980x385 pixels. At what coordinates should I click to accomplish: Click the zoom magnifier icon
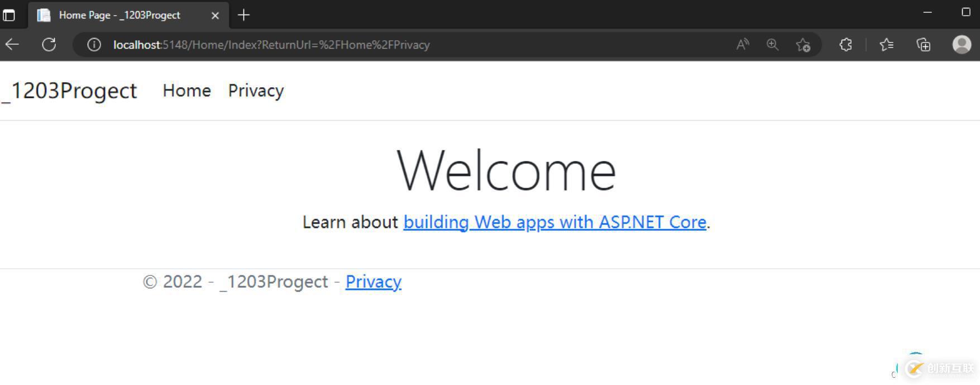click(772, 45)
